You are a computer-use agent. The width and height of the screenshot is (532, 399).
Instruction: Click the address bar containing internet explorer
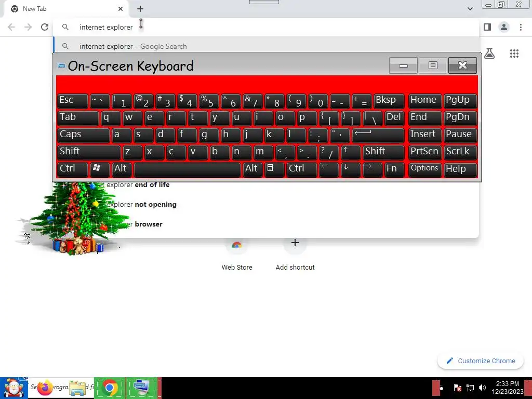pos(265,27)
